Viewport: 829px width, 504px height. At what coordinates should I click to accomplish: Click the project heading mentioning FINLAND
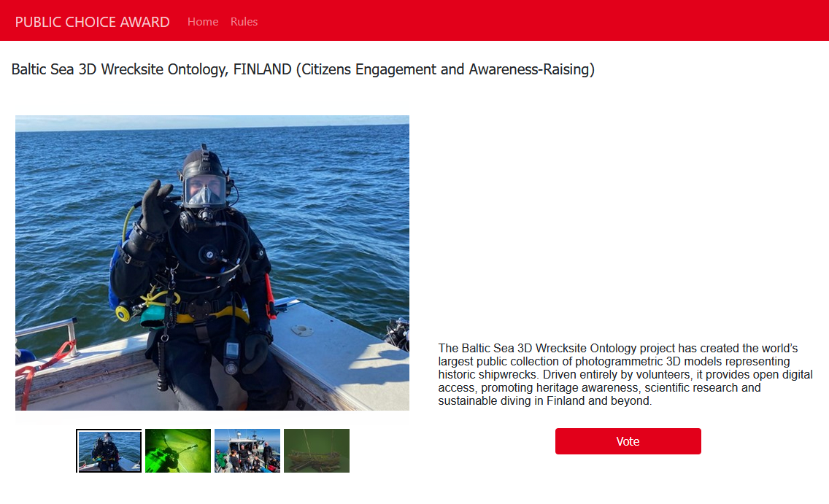[303, 69]
